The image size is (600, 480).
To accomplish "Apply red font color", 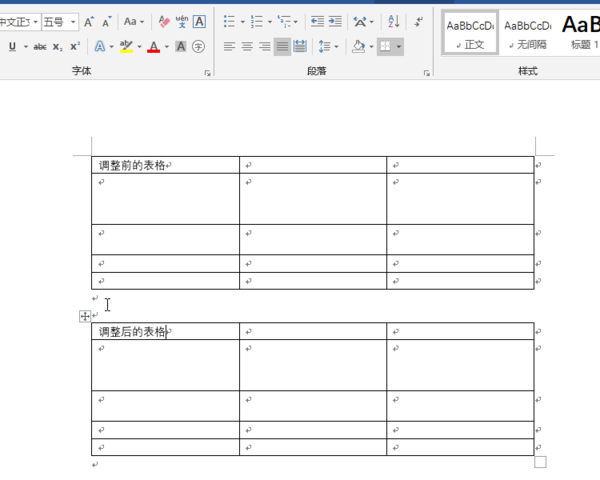I will (153, 47).
